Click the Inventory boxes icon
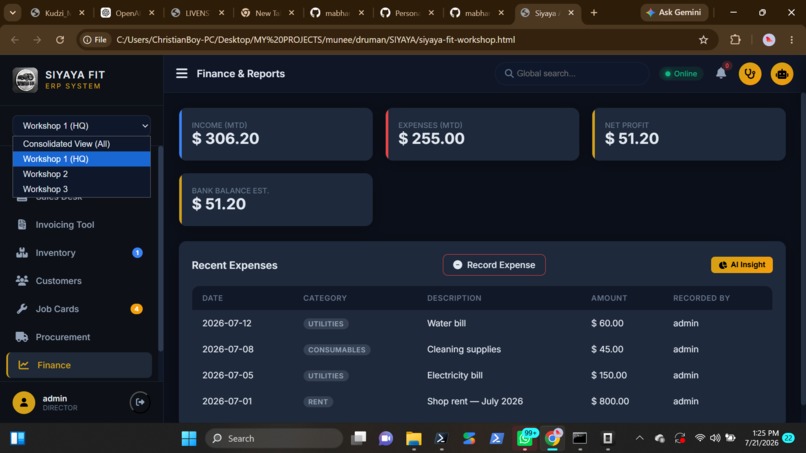This screenshot has height=453, width=806. point(22,252)
